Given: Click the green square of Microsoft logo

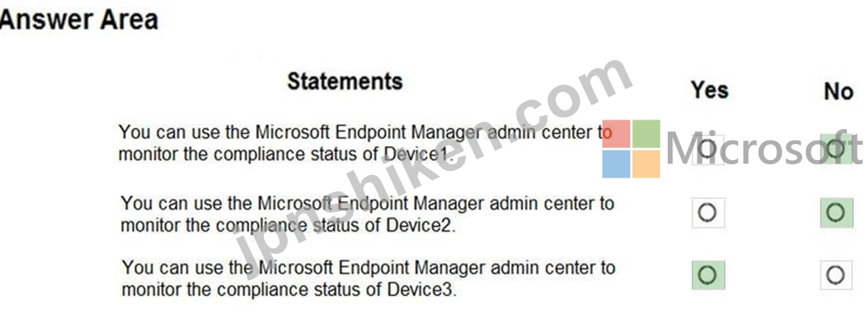Looking at the screenshot, I should [x=646, y=134].
